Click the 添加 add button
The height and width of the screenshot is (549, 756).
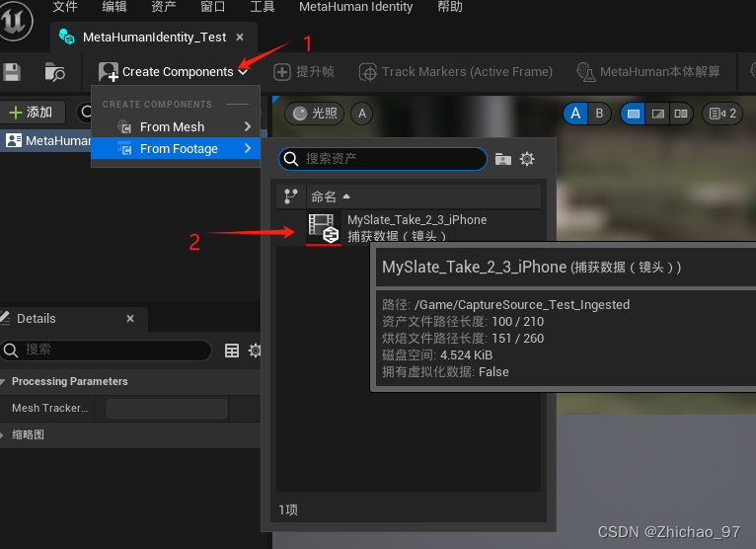tap(33, 113)
